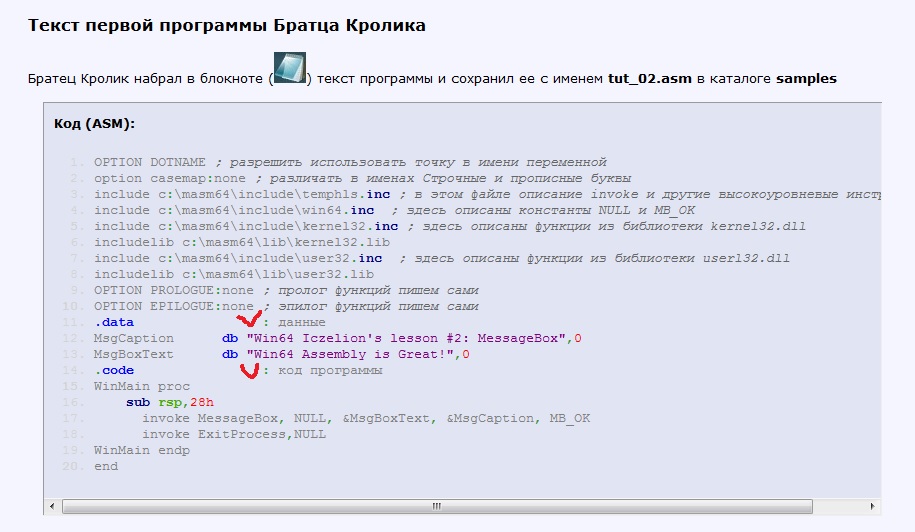Click the comment "данные"
Screen dimensions: 915x532
tap(302, 323)
